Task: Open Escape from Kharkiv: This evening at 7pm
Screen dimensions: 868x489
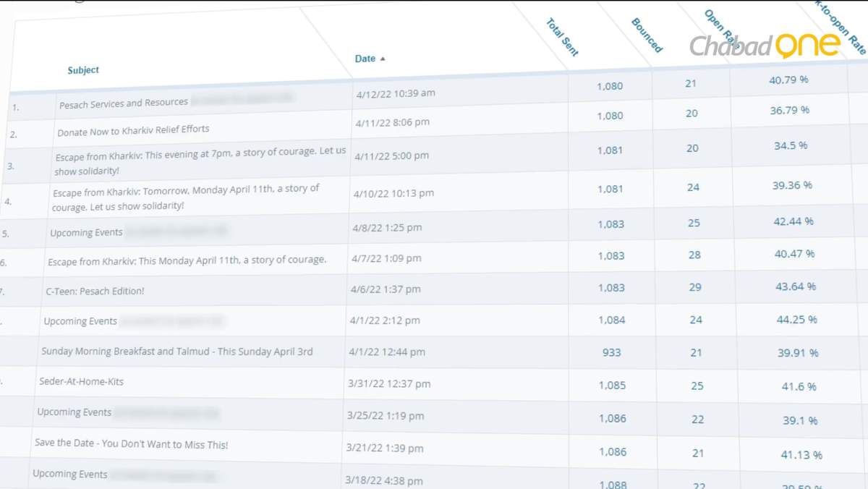Action: click(x=200, y=161)
